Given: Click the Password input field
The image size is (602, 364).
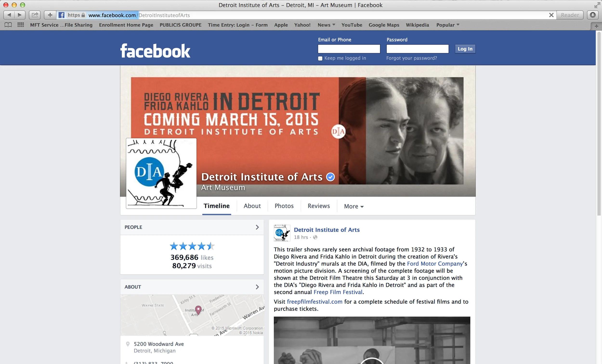Looking at the screenshot, I should coord(417,49).
